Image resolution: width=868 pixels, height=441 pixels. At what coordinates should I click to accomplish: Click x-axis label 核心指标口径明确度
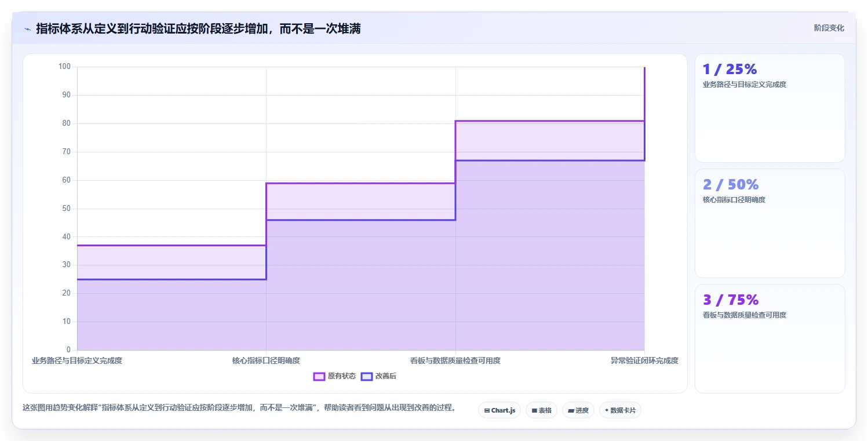coord(266,360)
